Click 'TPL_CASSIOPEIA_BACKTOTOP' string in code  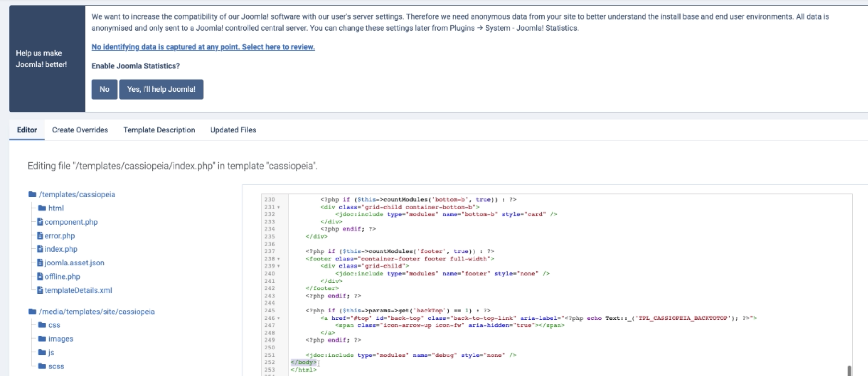(x=684, y=318)
